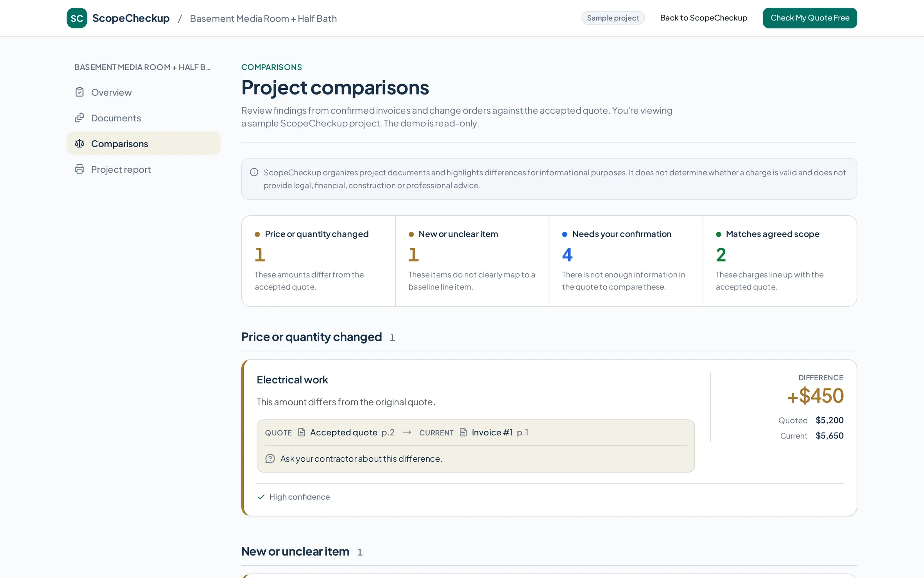Click the COMPARISONS label above the title
This screenshot has height=578, width=924.
point(271,67)
